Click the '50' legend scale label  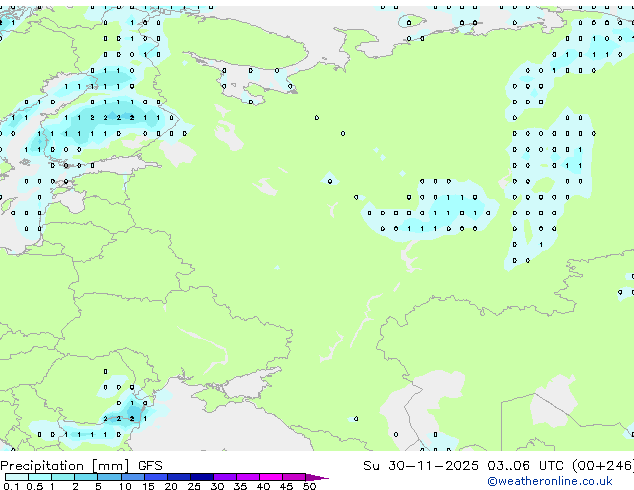pos(309,486)
